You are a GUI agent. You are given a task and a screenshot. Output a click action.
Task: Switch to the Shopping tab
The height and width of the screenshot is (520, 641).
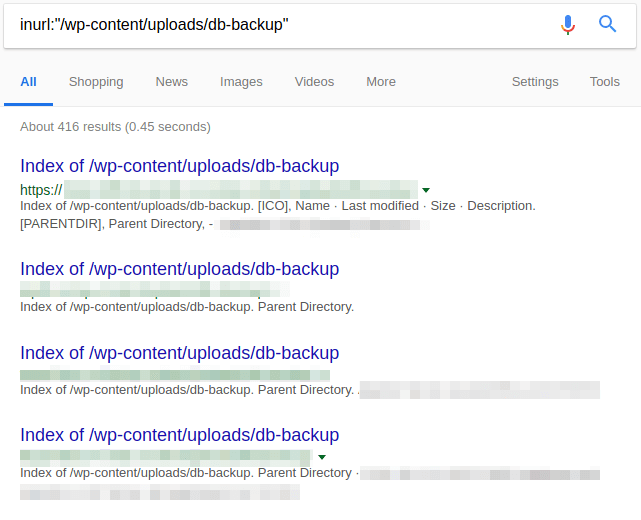pyautogui.click(x=96, y=82)
